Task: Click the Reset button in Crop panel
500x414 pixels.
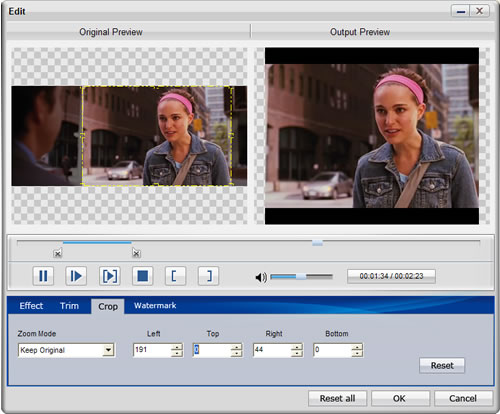Action: tap(442, 365)
